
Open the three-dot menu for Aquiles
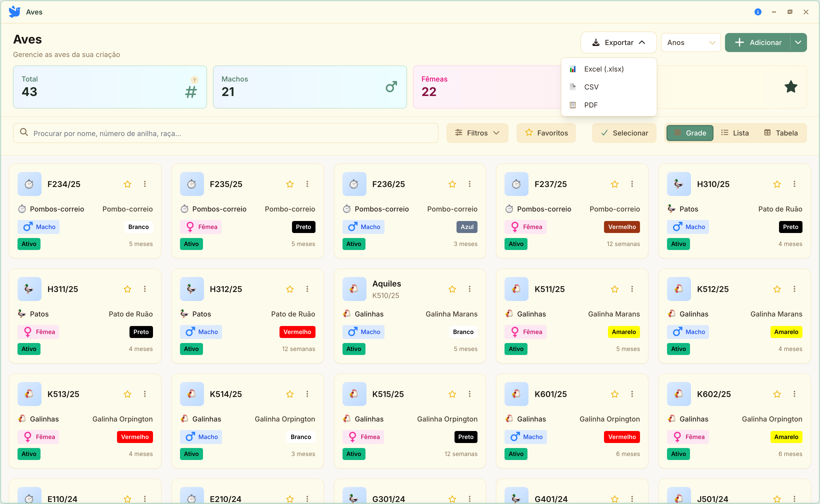[470, 289]
